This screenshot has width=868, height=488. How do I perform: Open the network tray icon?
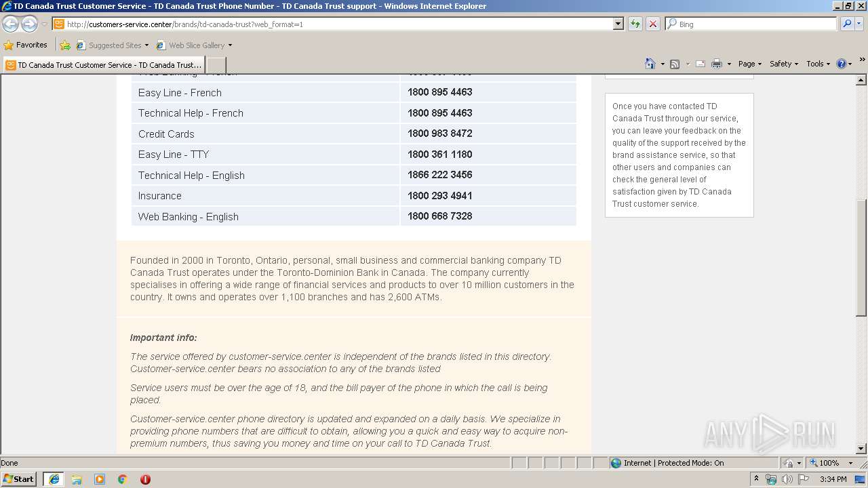(771, 479)
